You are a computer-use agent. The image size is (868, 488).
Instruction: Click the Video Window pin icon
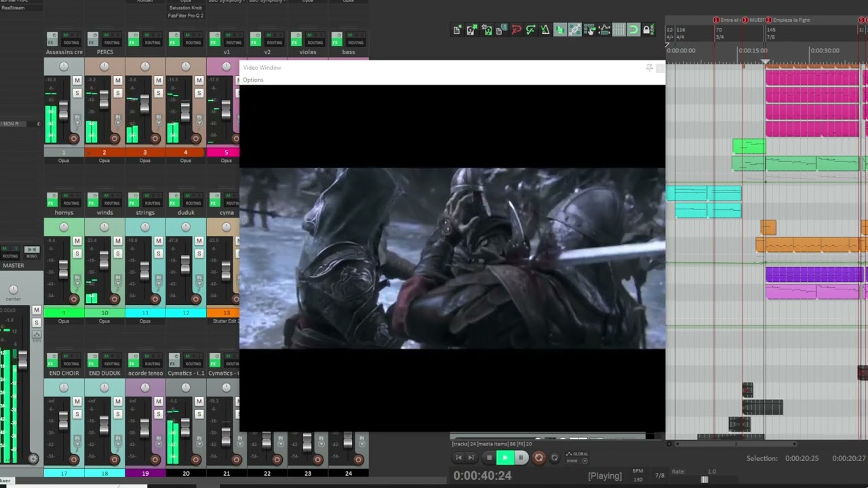tap(649, 68)
